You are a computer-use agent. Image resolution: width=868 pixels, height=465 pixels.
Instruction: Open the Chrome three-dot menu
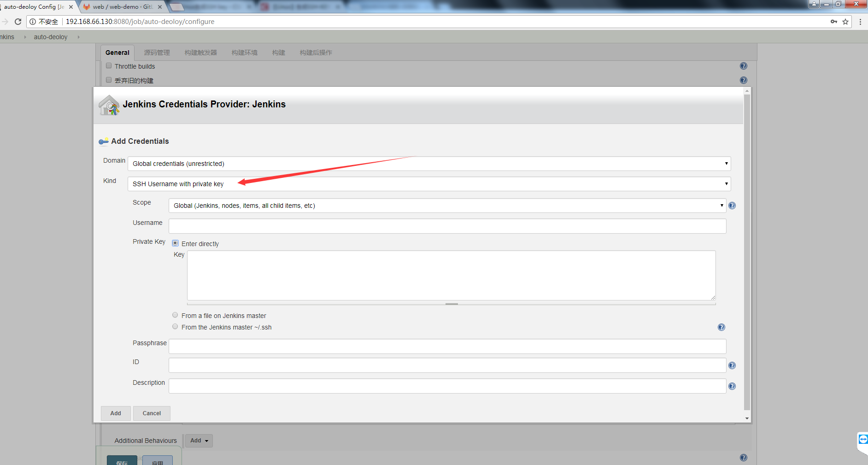[x=860, y=22]
